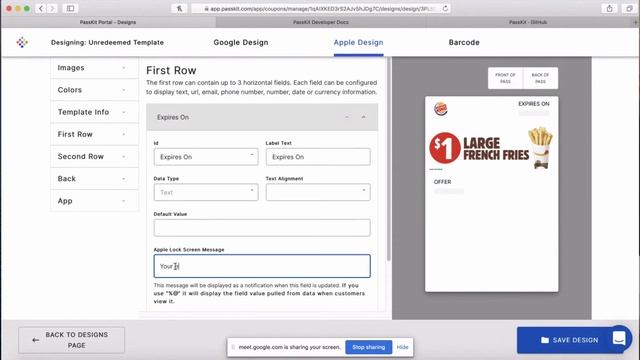Collapse the Expires On field panel

tap(363, 117)
